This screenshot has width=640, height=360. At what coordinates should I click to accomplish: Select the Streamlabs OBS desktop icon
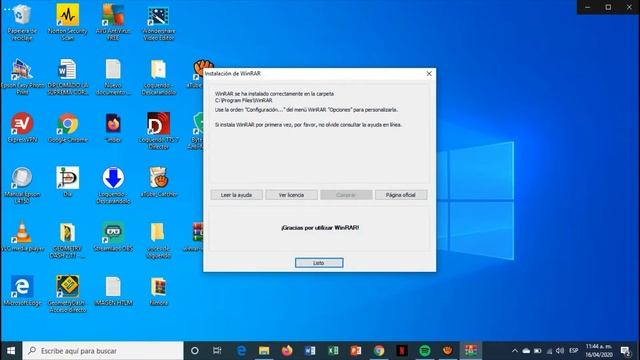point(113,237)
